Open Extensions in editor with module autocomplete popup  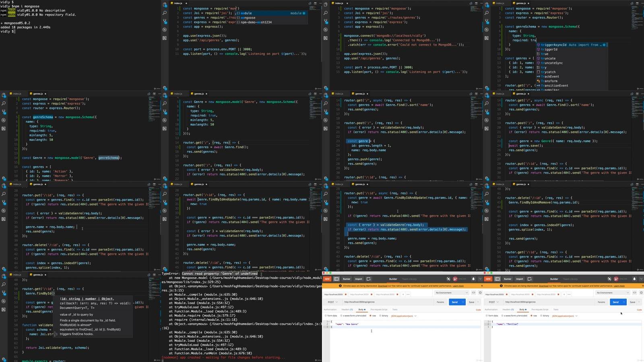165,38
